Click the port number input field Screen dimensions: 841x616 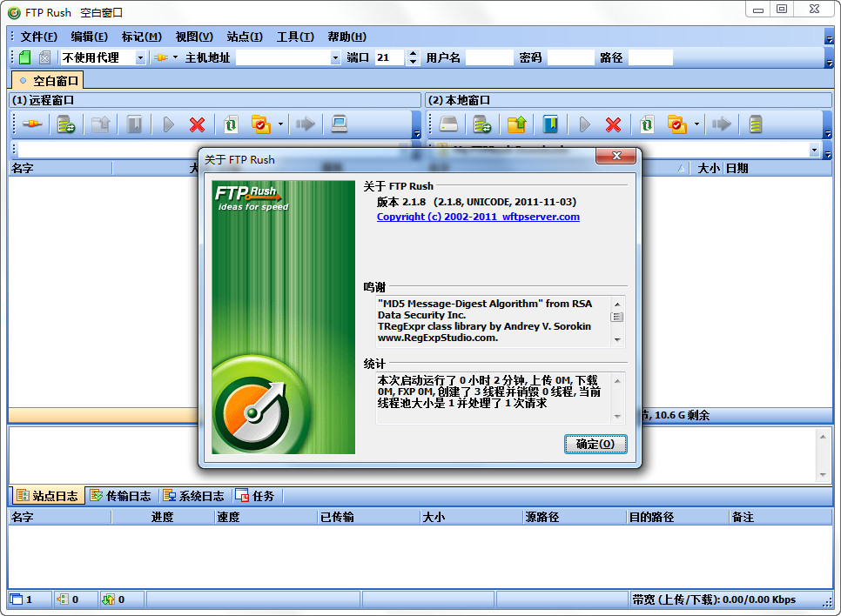point(389,57)
